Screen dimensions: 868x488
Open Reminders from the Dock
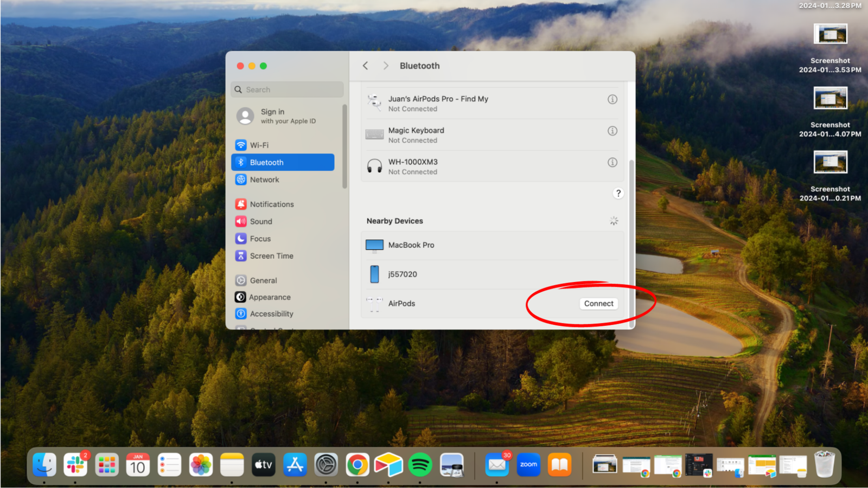pos(169,465)
